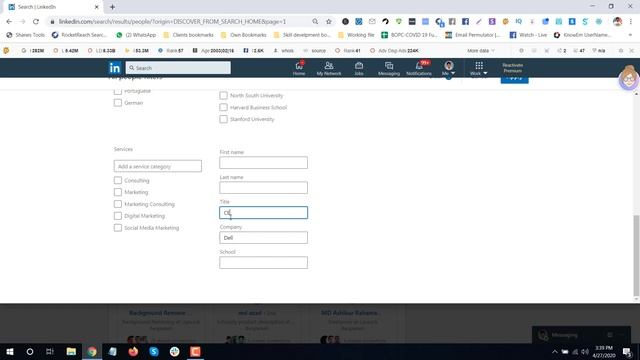This screenshot has width=640, height=360.
Task: Focus the LinkedIn search box
Action: pos(178,68)
